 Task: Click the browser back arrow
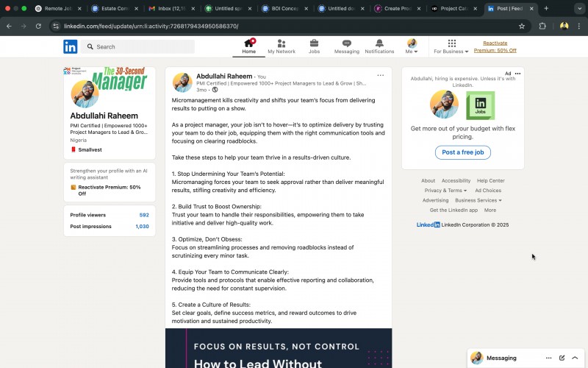coord(9,26)
